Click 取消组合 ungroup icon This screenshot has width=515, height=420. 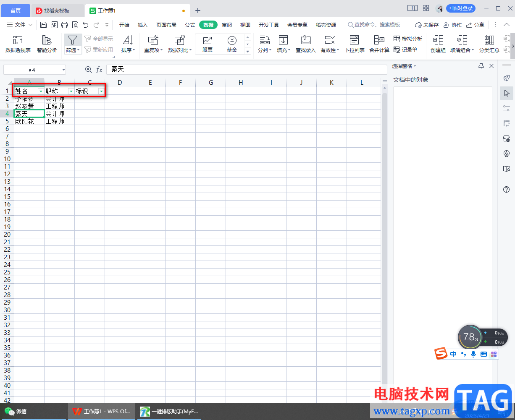[462, 40]
